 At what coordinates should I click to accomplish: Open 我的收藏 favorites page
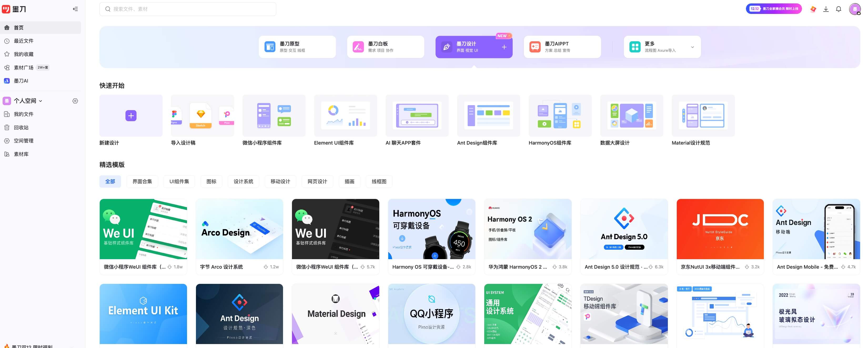tap(22, 54)
